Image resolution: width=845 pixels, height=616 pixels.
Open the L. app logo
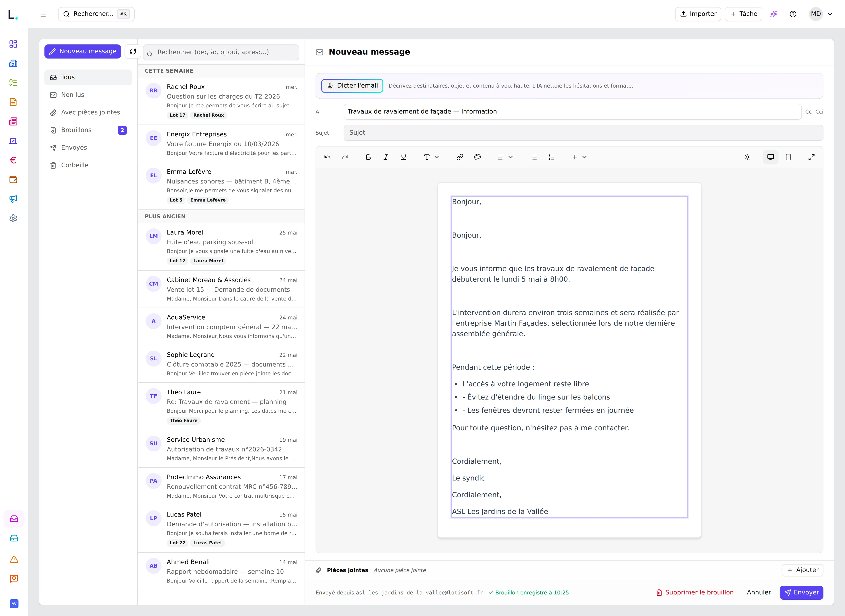tap(13, 15)
